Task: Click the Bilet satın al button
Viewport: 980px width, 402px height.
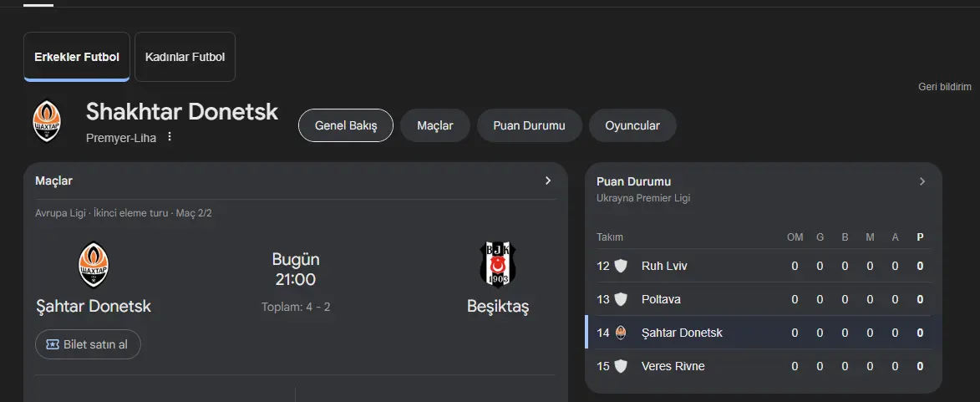Action: click(88, 344)
